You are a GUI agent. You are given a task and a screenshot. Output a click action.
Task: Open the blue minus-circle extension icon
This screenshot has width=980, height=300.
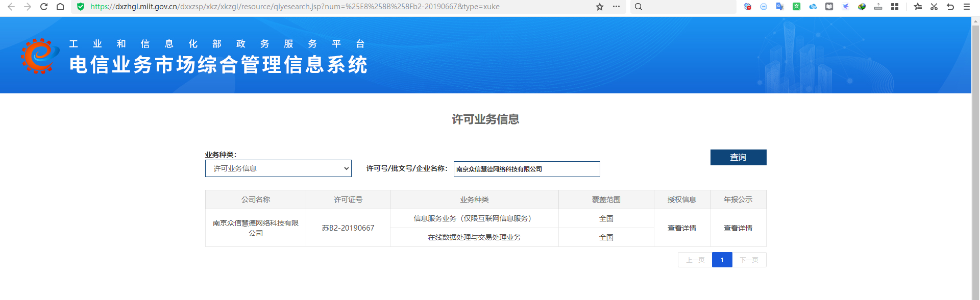pyautogui.click(x=764, y=7)
